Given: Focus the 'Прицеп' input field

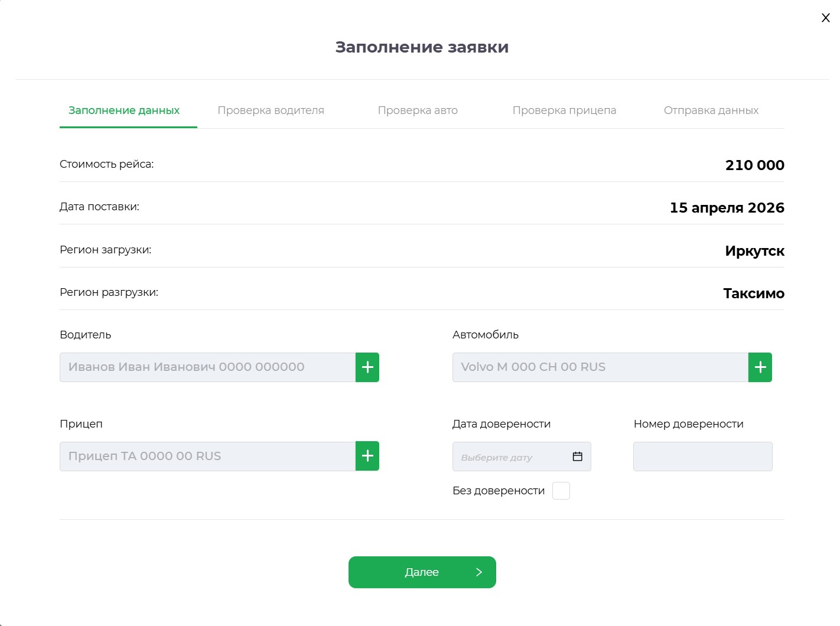Looking at the screenshot, I should click(x=207, y=457).
